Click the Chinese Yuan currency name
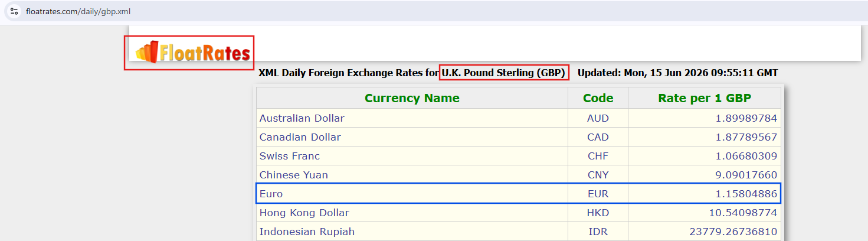This screenshot has height=241, width=868. coord(293,175)
